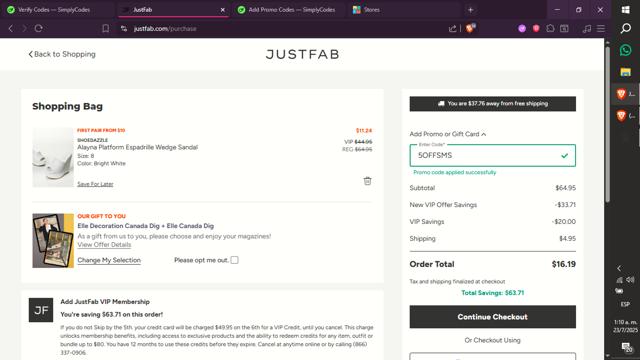Screen dimensions: 640x360
Task: Open a new browser tab with plus
Action: 471,10
